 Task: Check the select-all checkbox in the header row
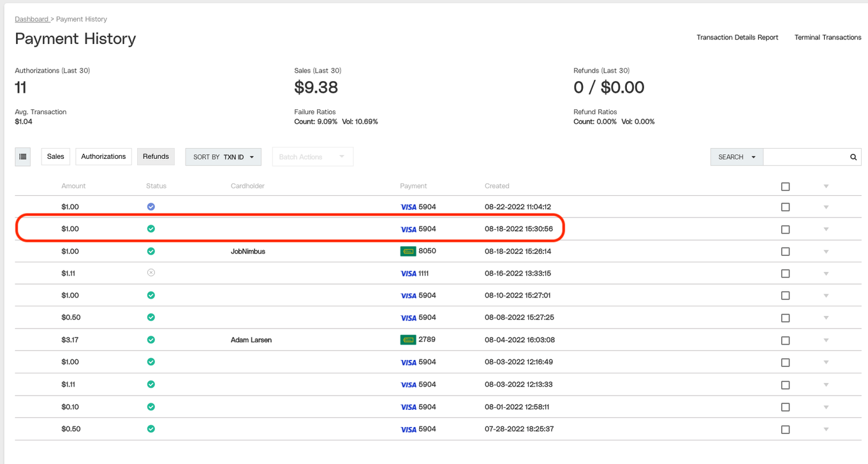click(x=785, y=186)
